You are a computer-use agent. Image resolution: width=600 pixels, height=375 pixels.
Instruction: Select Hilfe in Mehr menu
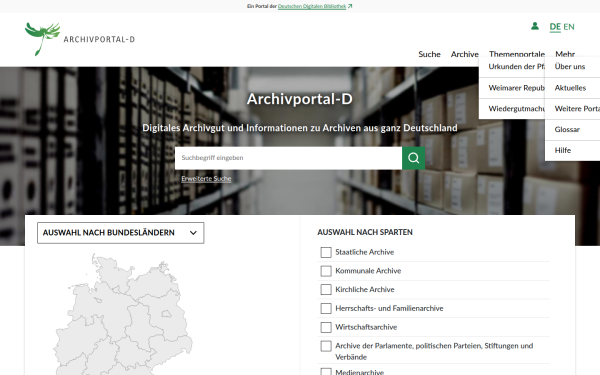point(572,150)
